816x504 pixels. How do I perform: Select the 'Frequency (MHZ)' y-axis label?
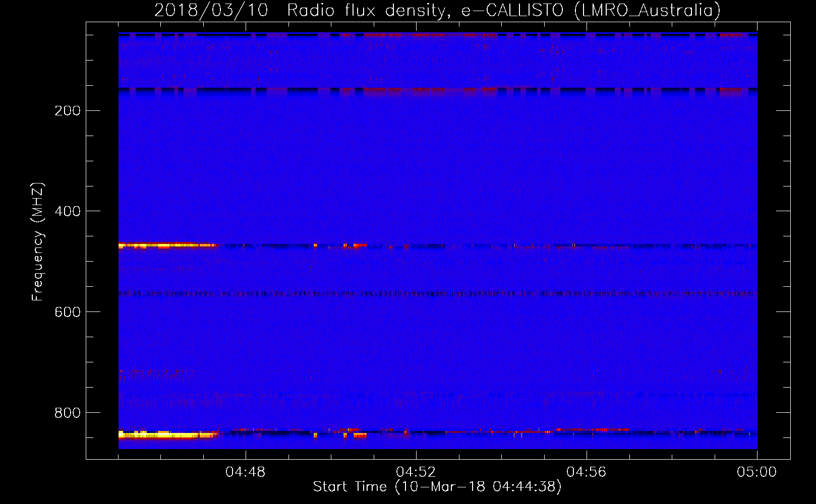[38, 242]
